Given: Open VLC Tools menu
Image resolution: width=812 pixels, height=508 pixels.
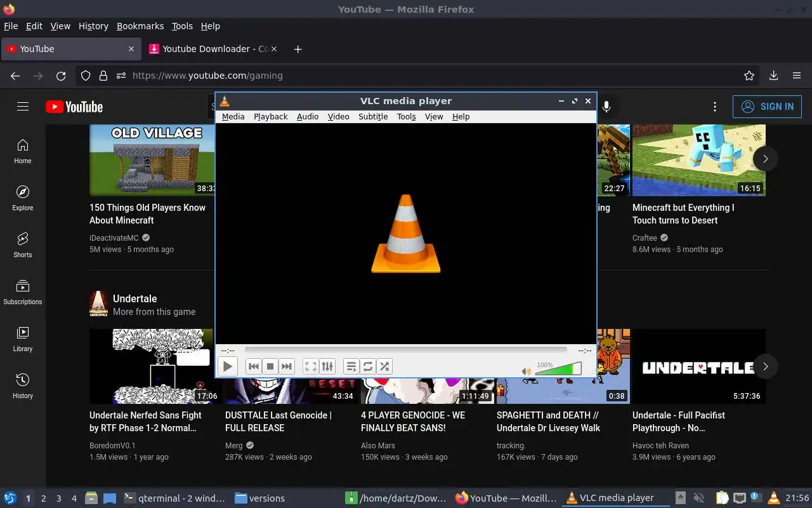Looking at the screenshot, I should [x=406, y=117].
